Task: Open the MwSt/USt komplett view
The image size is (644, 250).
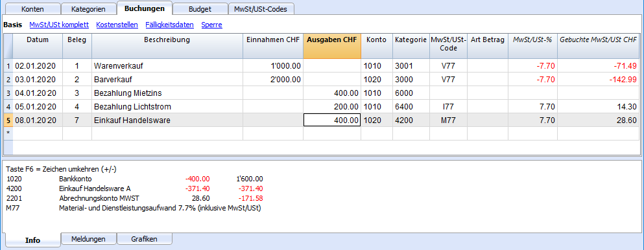Action: tap(59, 25)
